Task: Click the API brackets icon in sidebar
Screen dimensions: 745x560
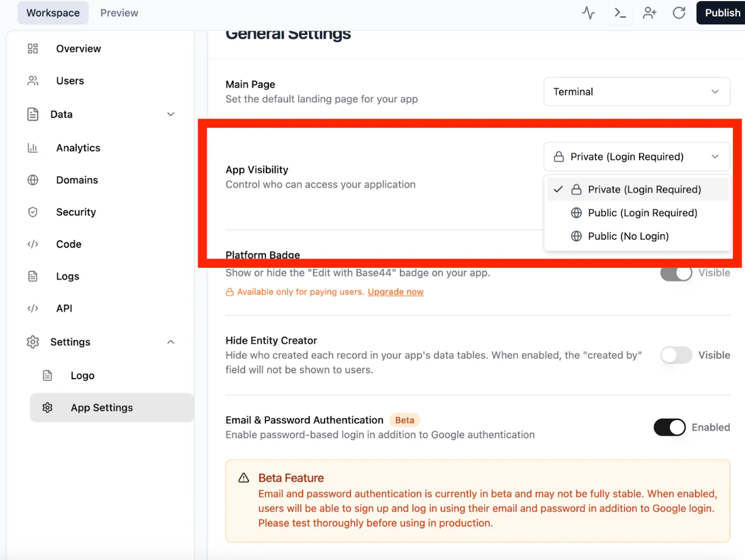Action: [33, 309]
